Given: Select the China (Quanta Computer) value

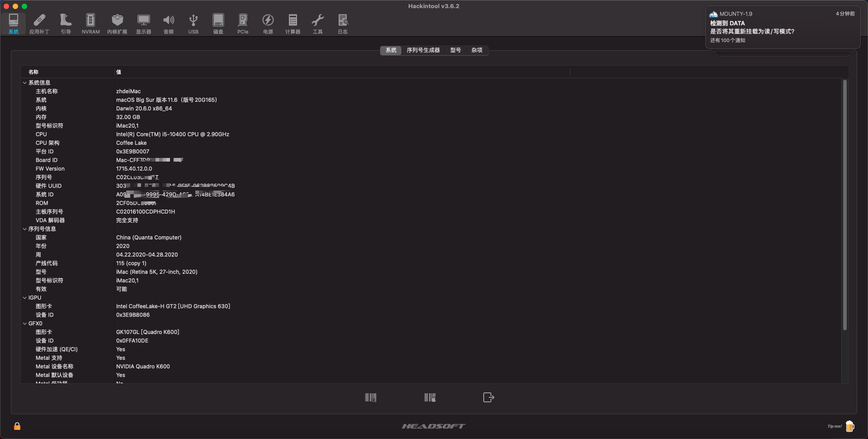Looking at the screenshot, I should 149,238.
